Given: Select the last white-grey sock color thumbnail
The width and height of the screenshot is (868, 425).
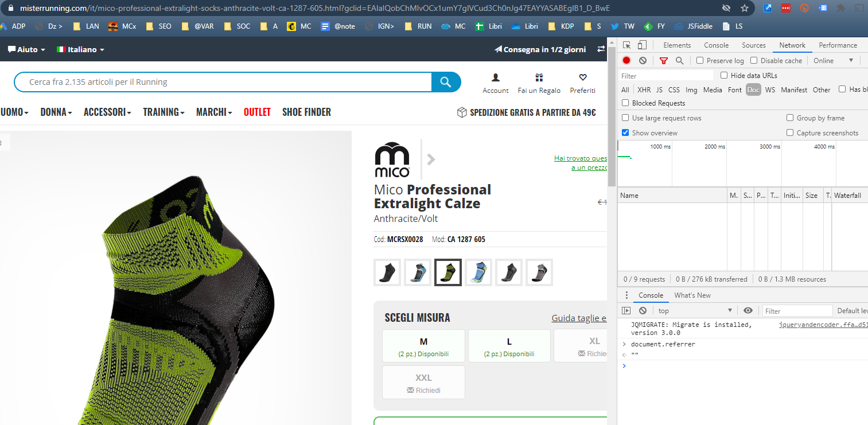Looking at the screenshot, I should pyautogui.click(x=539, y=272).
